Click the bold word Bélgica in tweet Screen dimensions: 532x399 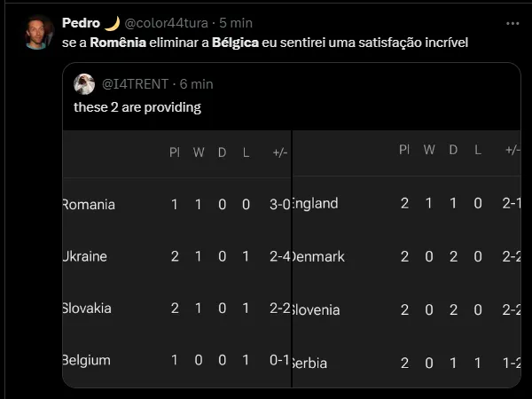click(235, 43)
